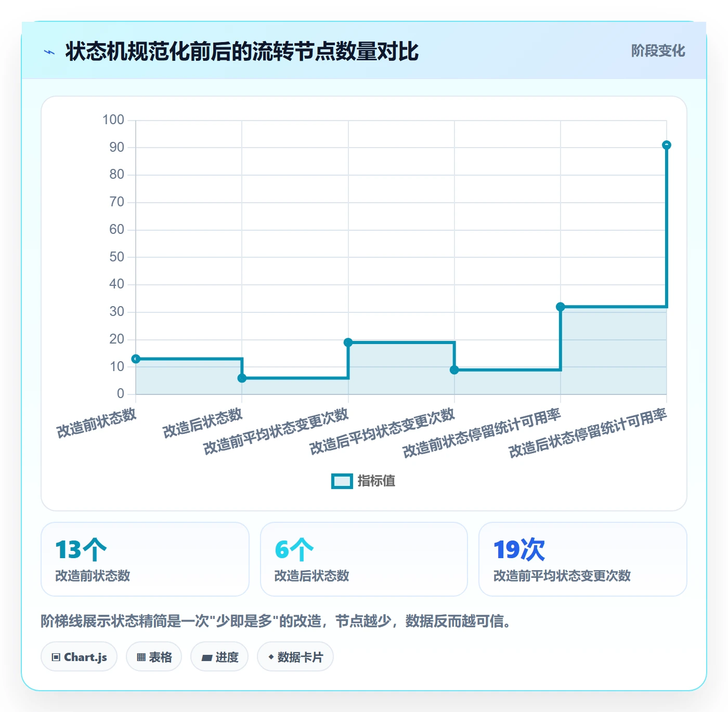Click the data point for 改造前状态数 at 13
The width and height of the screenshot is (728, 712).
click(136, 359)
